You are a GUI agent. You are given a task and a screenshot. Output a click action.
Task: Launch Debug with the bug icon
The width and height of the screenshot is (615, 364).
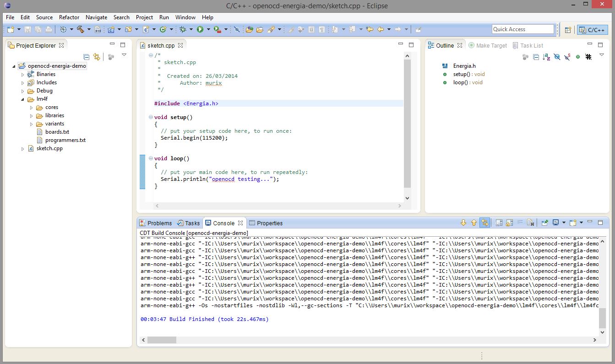[x=183, y=29]
